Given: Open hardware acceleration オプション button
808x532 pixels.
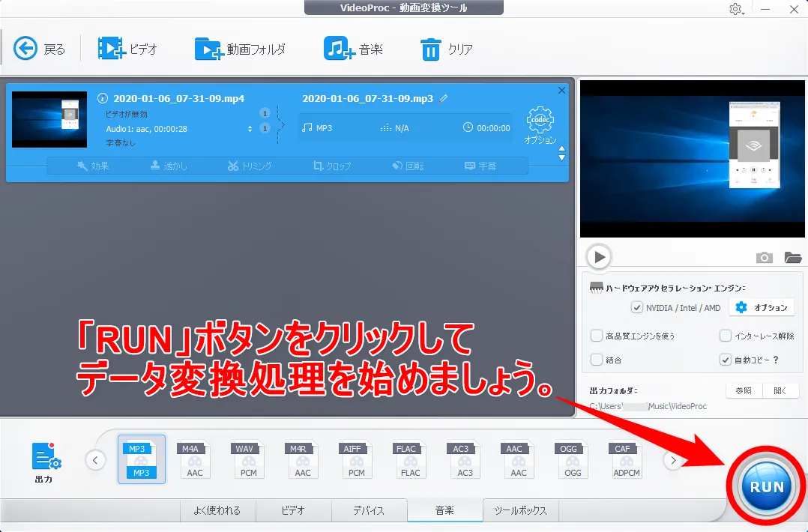Looking at the screenshot, I should 762,307.
